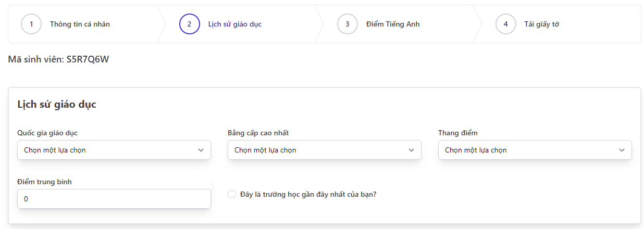The height and width of the screenshot is (229, 644).
Task: Click the step 3 circle icon
Action: pos(348,24)
